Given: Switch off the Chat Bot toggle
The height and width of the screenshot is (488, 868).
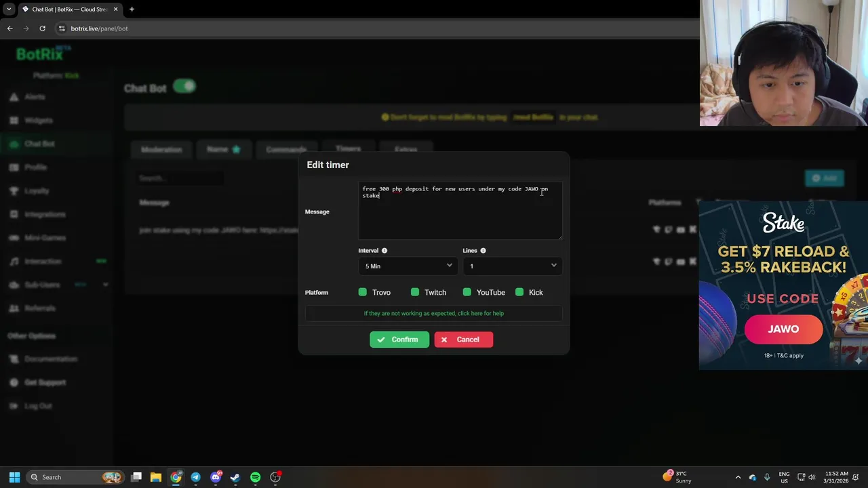Looking at the screenshot, I should click(184, 87).
